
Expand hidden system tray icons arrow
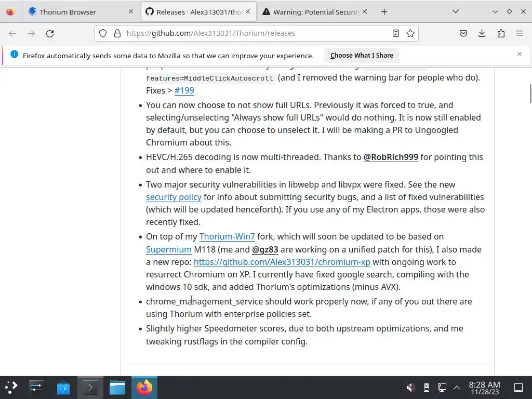[x=457, y=388]
